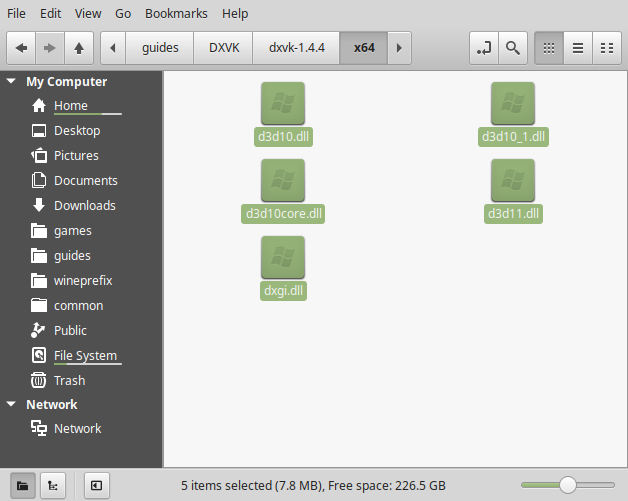Jump to dxvk-1.4.4 in path bar
The image size is (628, 501).
tap(296, 48)
